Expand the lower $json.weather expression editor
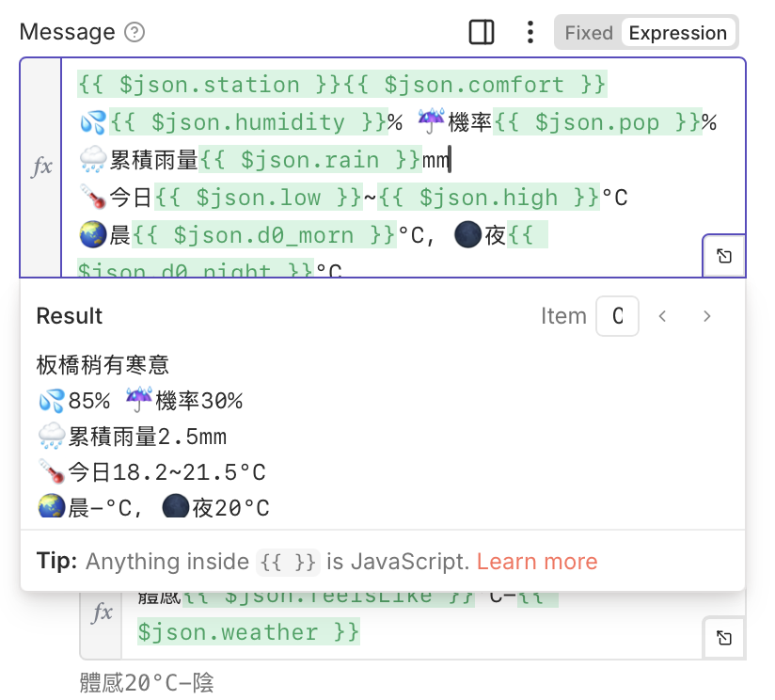Image resolution: width=775 pixels, height=700 pixels. pyautogui.click(x=724, y=638)
